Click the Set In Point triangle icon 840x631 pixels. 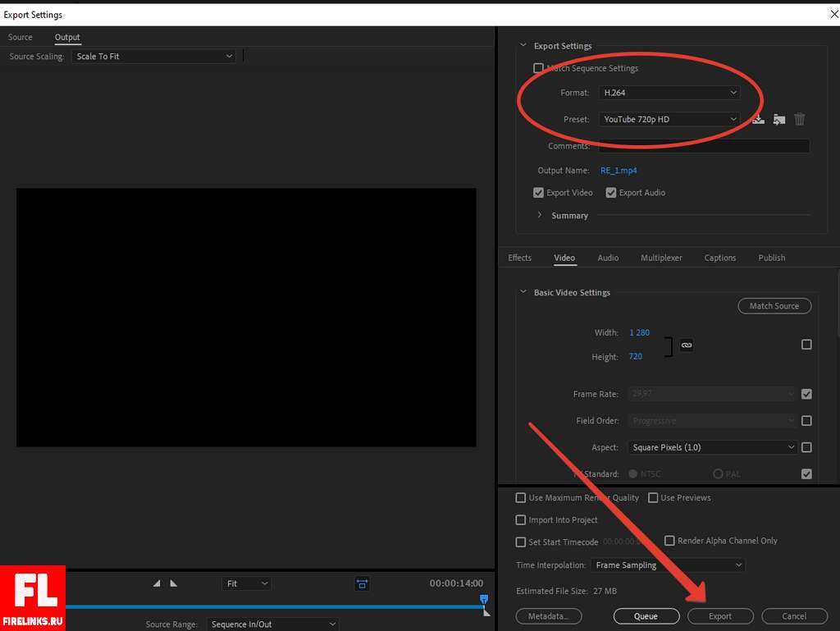point(157,583)
